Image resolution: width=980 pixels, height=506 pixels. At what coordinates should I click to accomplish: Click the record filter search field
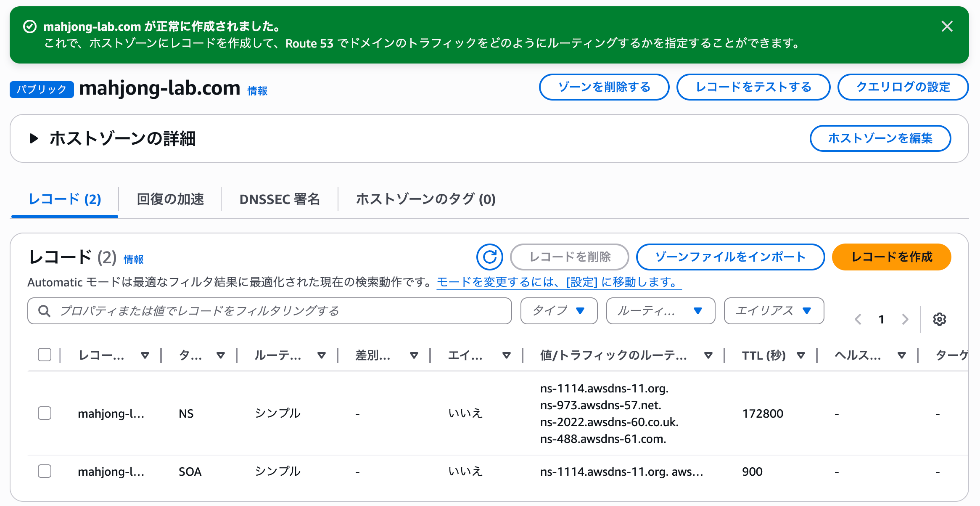pyautogui.click(x=269, y=311)
